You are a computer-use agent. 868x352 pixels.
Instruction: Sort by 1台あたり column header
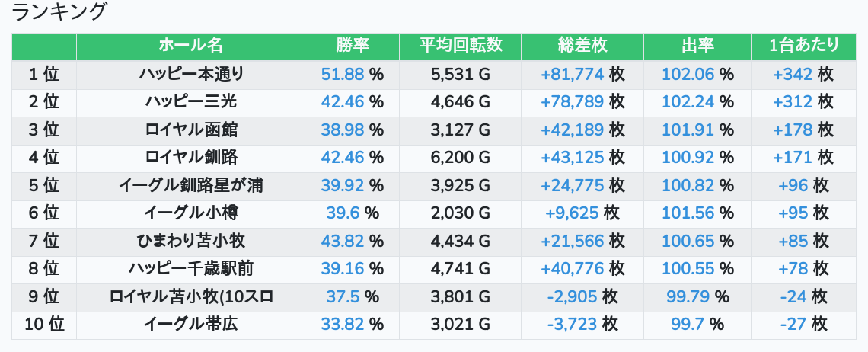[803, 46]
